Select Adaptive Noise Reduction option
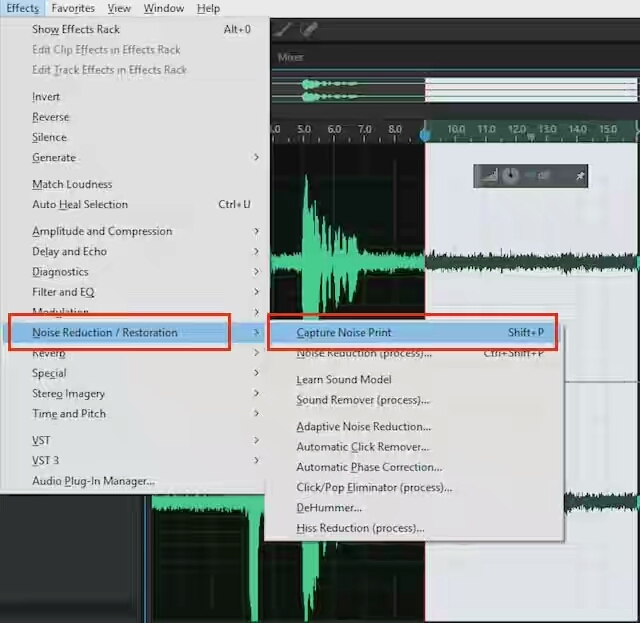 click(363, 427)
